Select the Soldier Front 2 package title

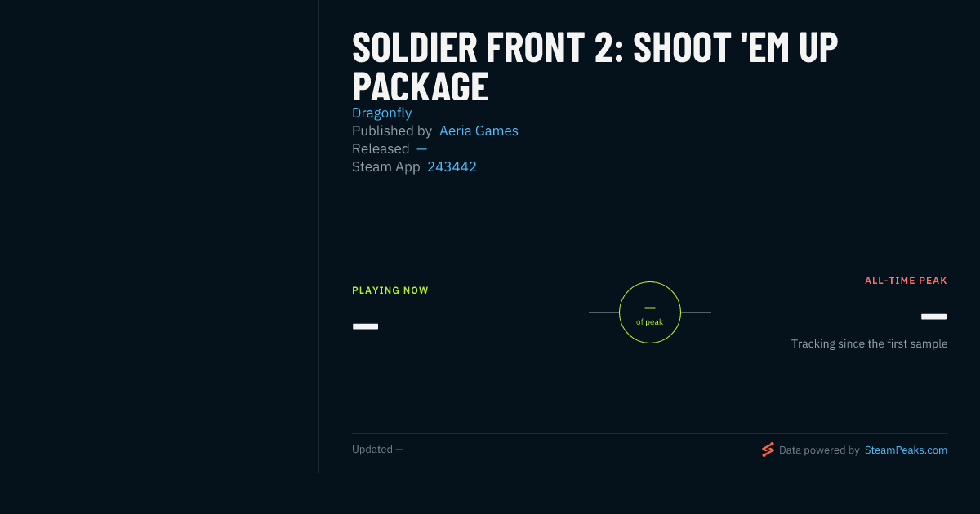point(595,67)
